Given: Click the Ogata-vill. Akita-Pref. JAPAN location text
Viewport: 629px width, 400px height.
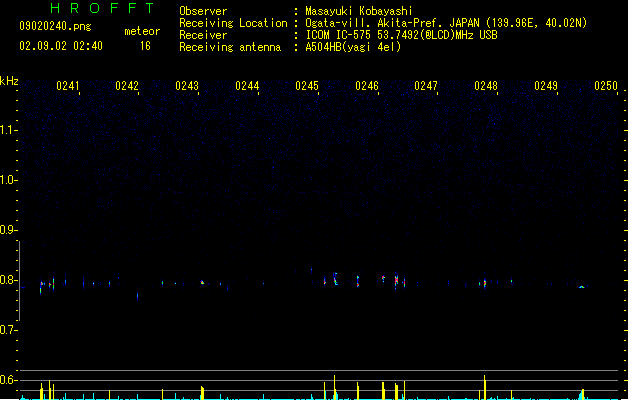Looking at the screenshot, I should pos(446,23).
